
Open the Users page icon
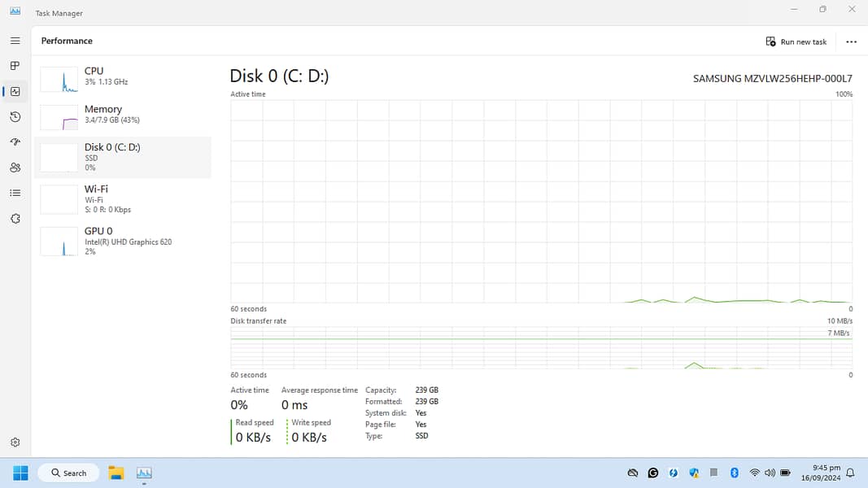tap(15, 168)
